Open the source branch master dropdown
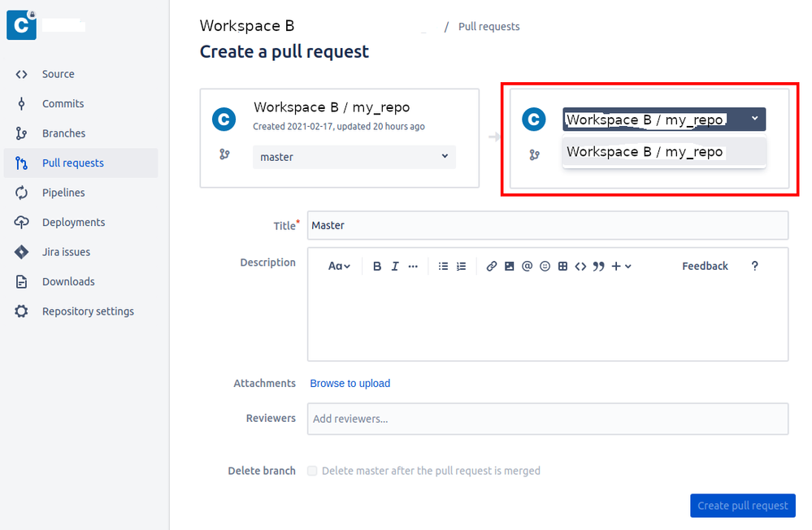This screenshot has height=530, width=812. pos(354,157)
